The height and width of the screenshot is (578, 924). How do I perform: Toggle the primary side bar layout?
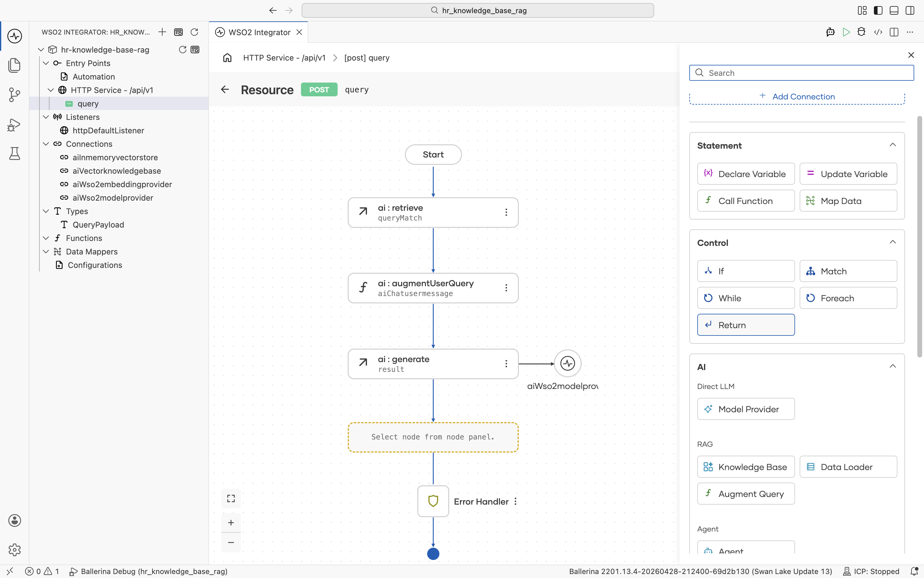(878, 10)
